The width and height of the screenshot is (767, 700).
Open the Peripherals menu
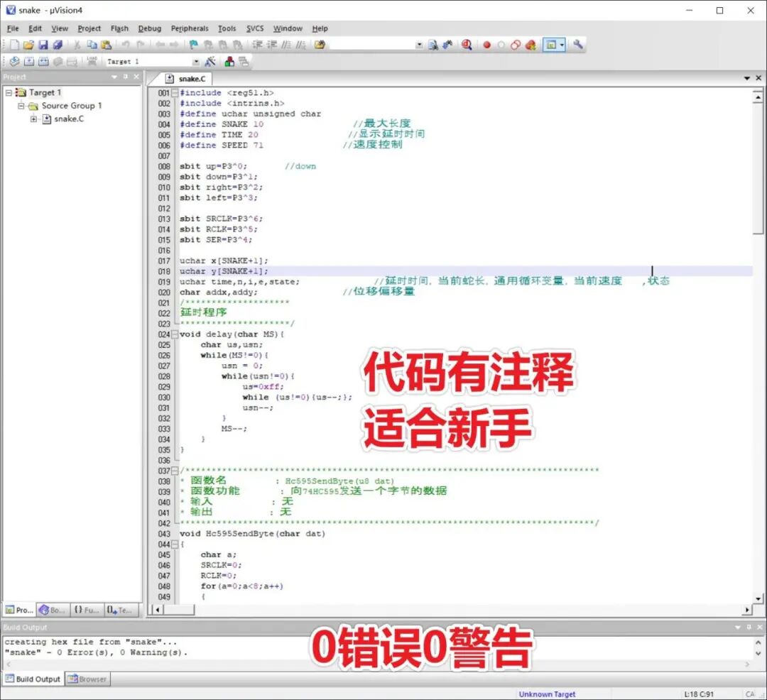click(190, 28)
